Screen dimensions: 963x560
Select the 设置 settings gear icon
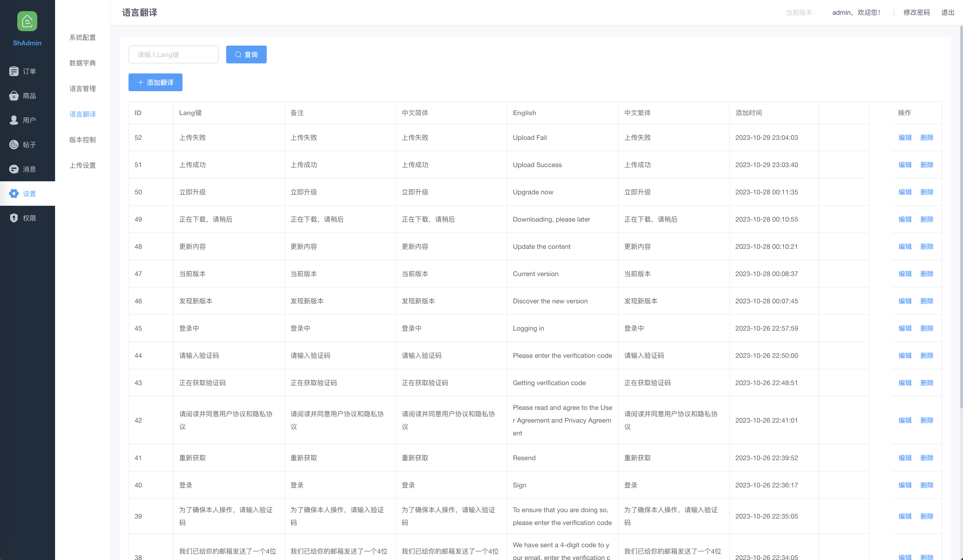(14, 193)
